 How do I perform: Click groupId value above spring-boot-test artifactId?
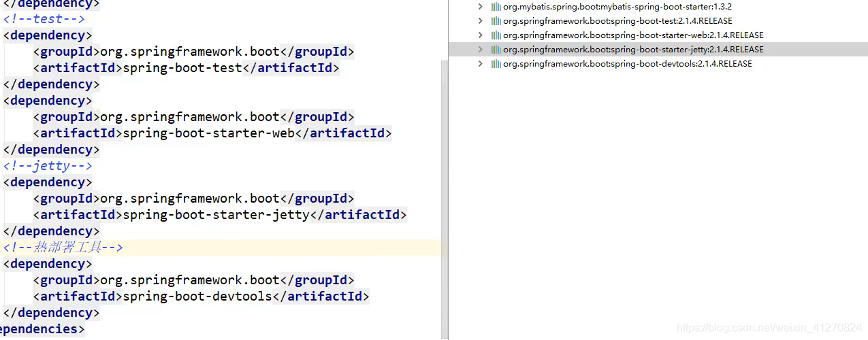[x=190, y=52]
